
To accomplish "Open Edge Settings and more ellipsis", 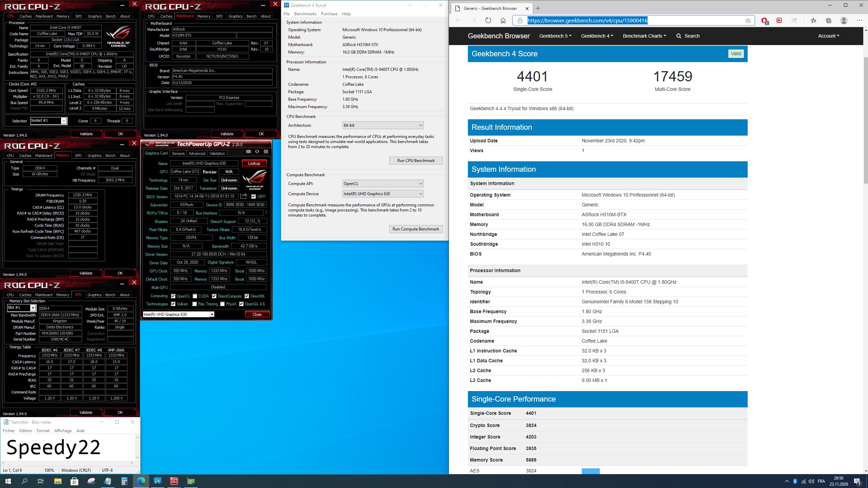I will pos(859,20).
